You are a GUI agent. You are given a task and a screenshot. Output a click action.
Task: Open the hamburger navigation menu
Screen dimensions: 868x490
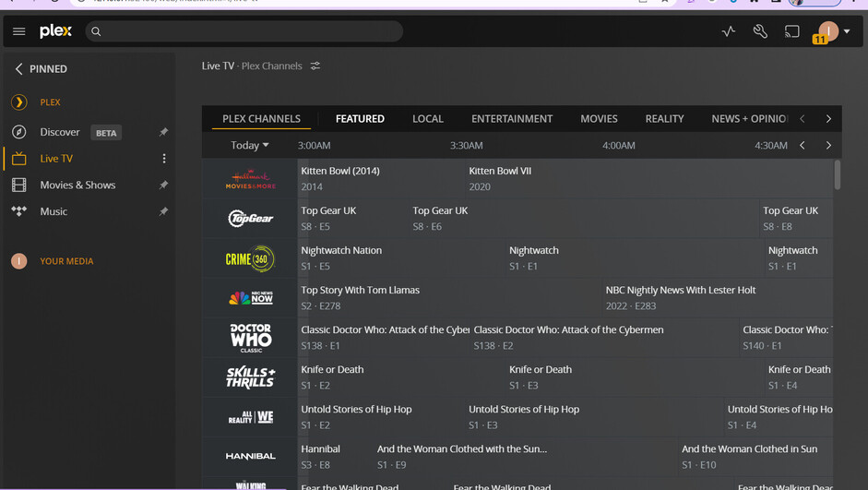pyautogui.click(x=18, y=31)
